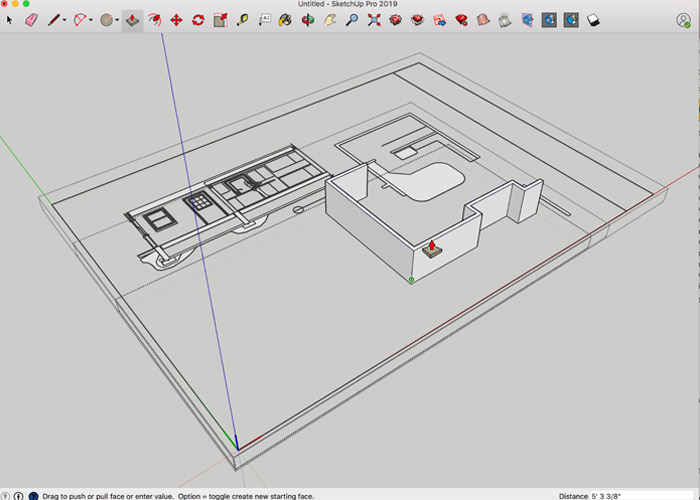Screen dimensions: 700x500
Task: Click the Distance measurement value field
Action: [644, 496]
